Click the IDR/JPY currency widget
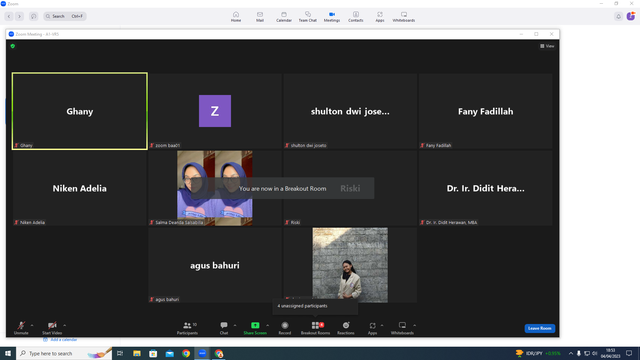Screen dimensions: 640x360 pyautogui.click(x=538, y=353)
